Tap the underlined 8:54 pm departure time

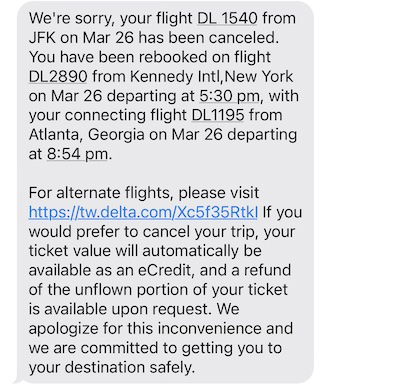point(77,154)
